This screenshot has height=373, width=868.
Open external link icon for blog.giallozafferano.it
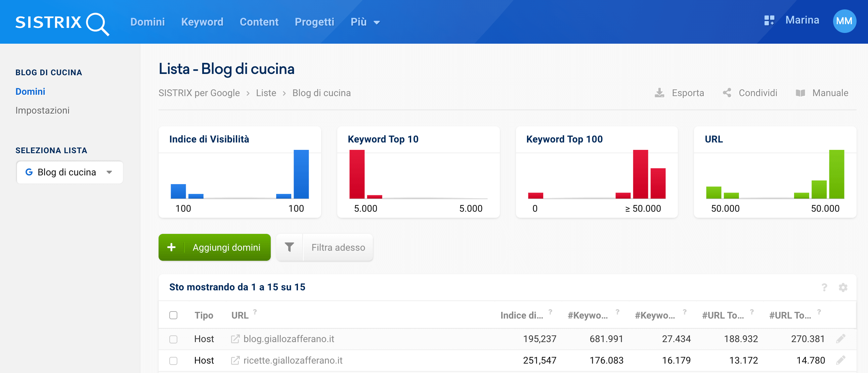click(235, 339)
